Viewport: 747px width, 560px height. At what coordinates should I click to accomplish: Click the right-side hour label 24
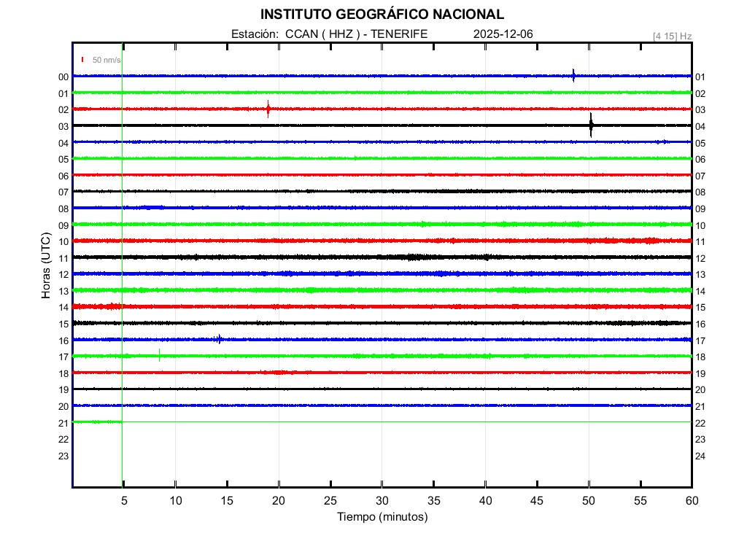point(700,456)
